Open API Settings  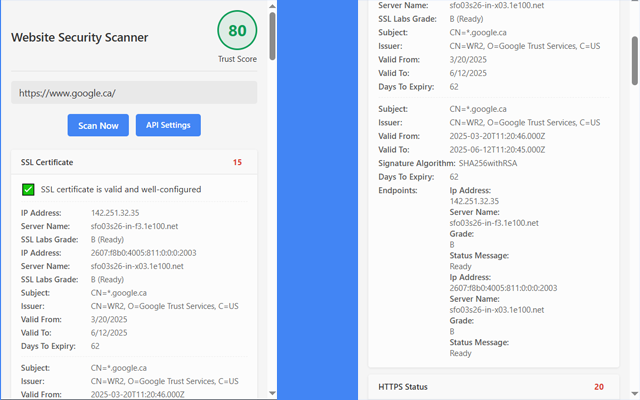point(168,125)
